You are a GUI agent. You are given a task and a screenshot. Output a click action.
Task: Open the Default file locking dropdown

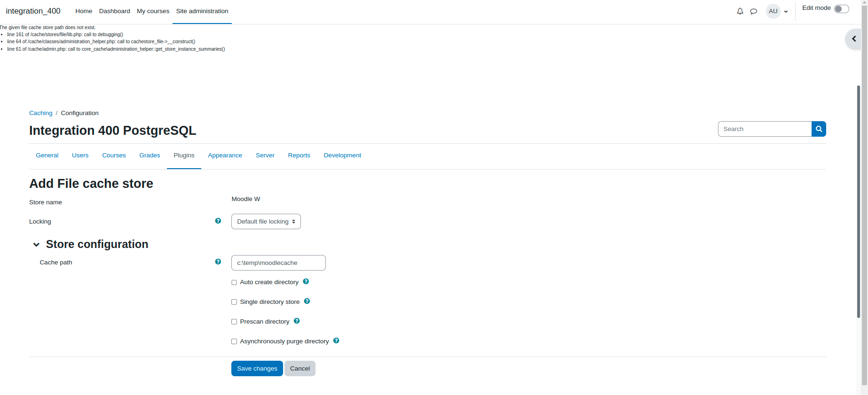point(266,222)
